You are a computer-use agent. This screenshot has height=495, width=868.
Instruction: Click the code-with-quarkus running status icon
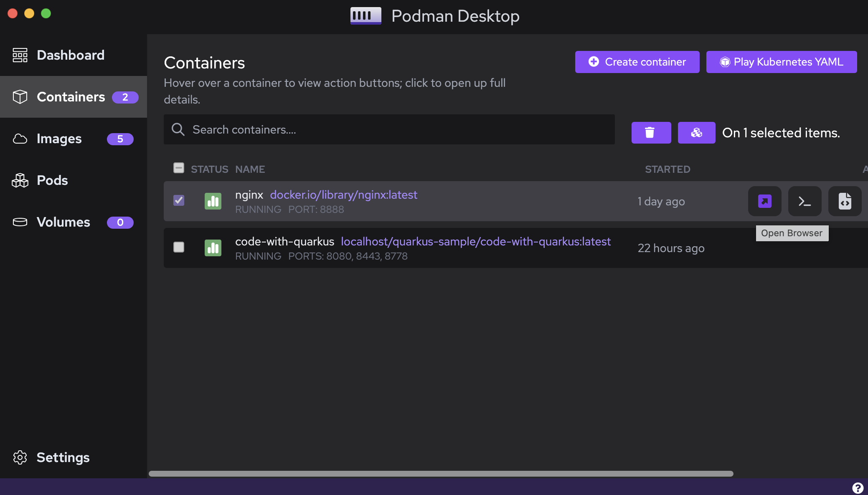pyautogui.click(x=213, y=248)
